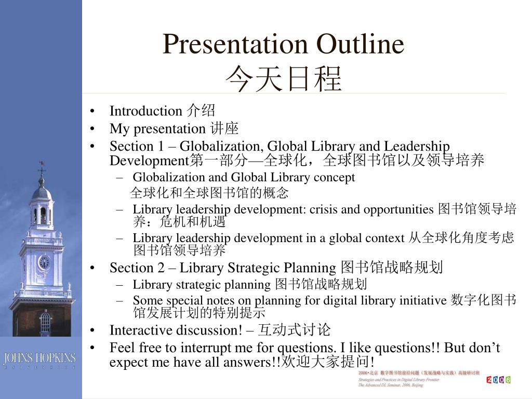The width and height of the screenshot is (532, 399).
Task: Select the 'Introduction 介绍' bullet
Action: 162,111
